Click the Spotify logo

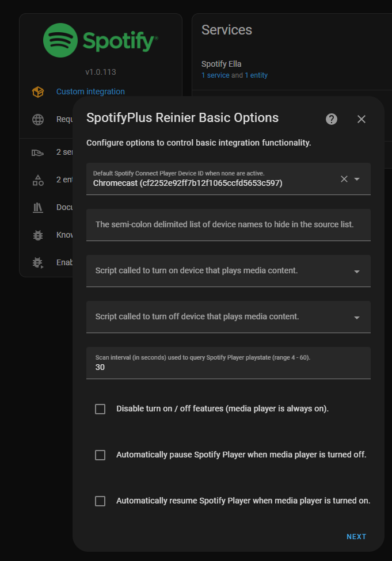click(x=100, y=41)
